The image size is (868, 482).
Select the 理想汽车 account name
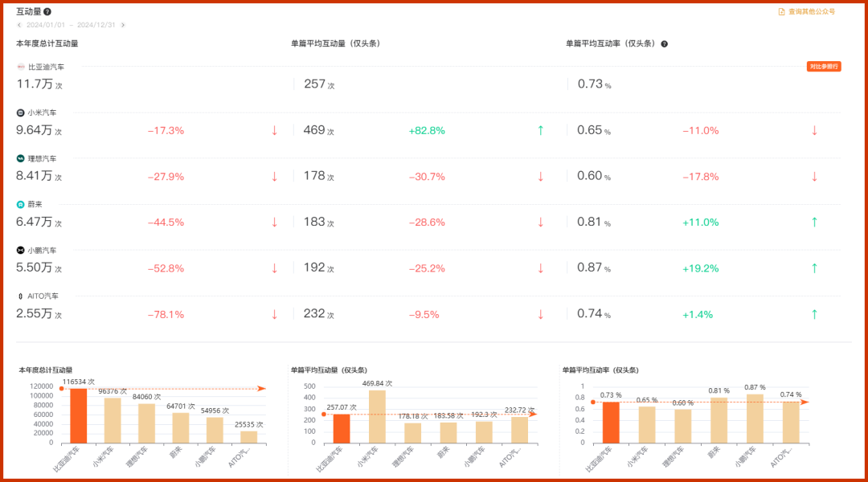pos(42,159)
